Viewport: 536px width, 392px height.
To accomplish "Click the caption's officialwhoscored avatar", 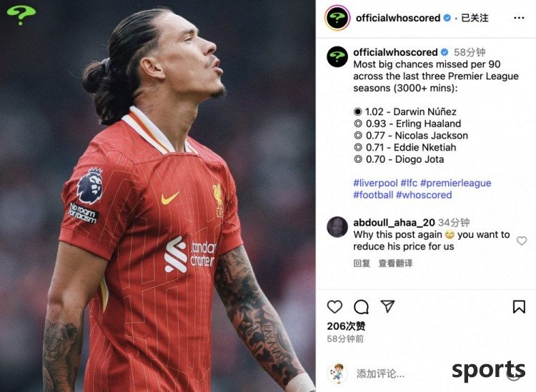I will click(x=337, y=56).
